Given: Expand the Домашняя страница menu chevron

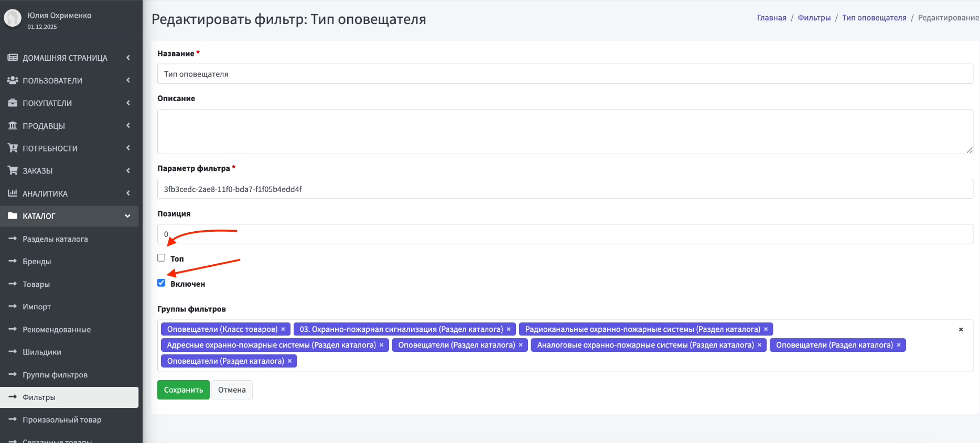Looking at the screenshot, I should click(128, 58).
